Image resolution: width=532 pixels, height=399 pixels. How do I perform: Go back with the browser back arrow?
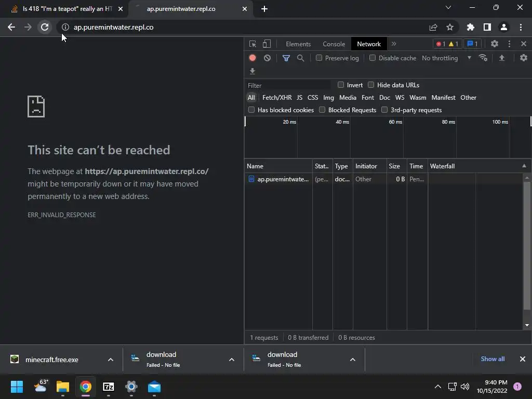[11, 27]
